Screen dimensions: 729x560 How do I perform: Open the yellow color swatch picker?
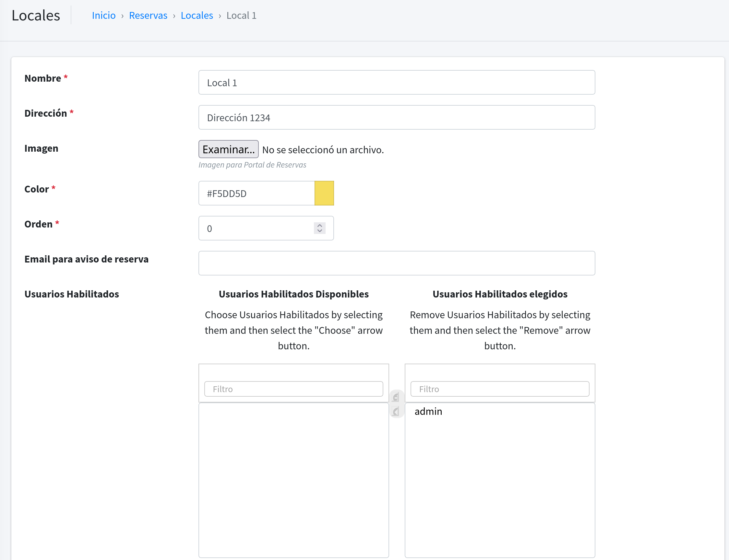click(x=324, y=193)
